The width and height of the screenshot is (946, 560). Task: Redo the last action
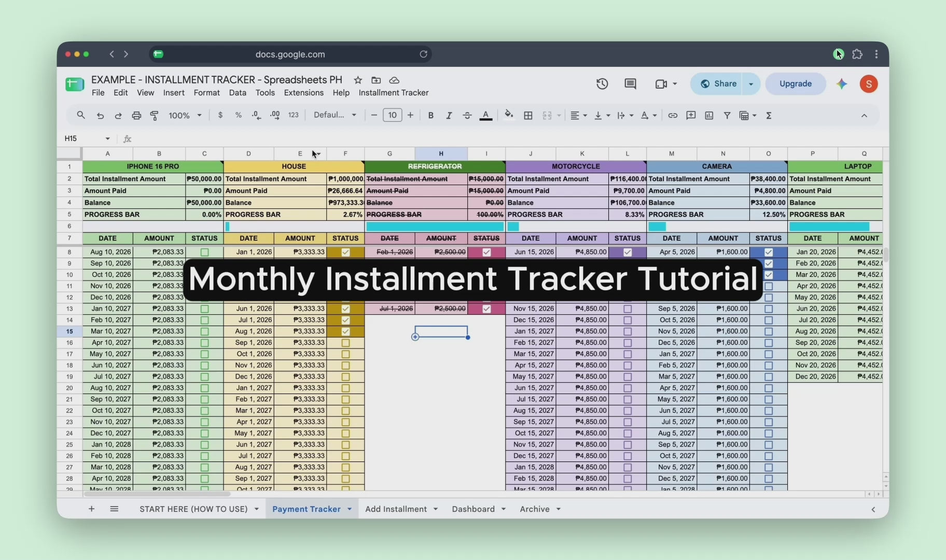(x=118, y=116)
